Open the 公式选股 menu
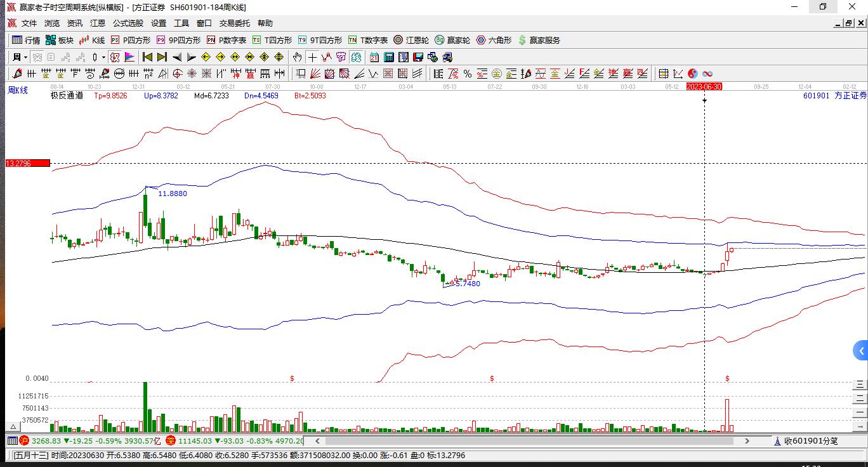Viewport: 868px width, 467px height. point(128,23)
